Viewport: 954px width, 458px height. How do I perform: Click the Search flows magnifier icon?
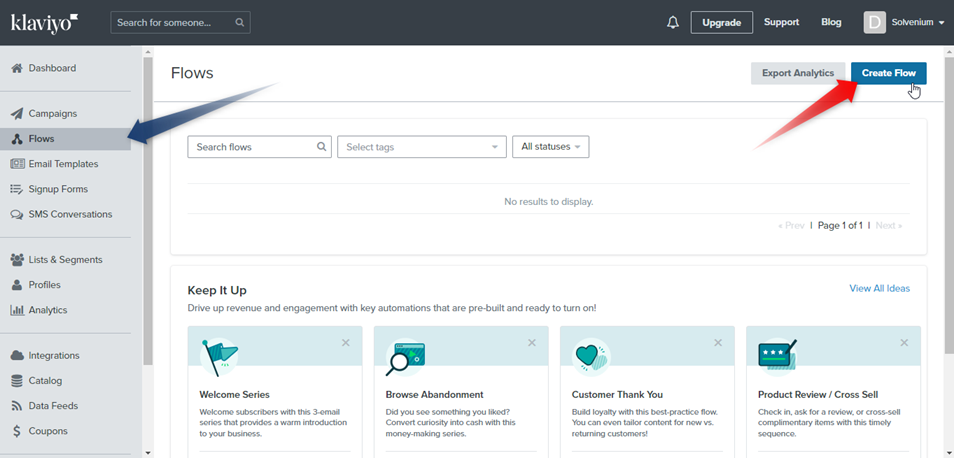[321, 147]
